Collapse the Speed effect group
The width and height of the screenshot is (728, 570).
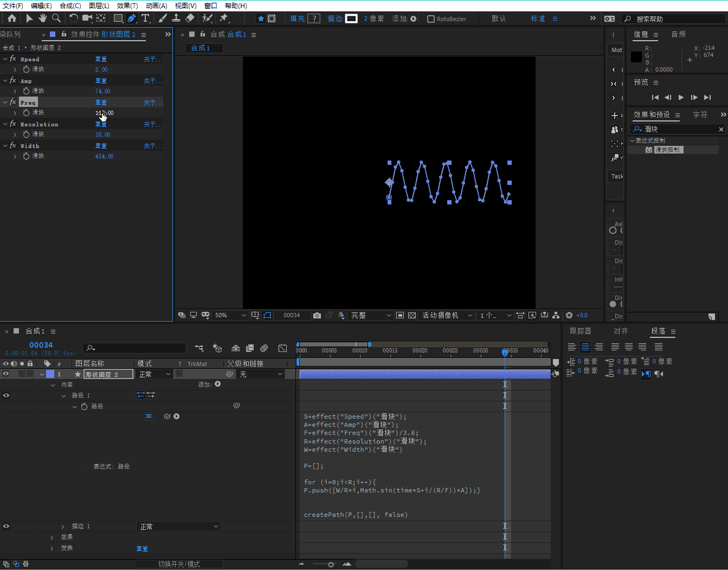tap(5, 59)
